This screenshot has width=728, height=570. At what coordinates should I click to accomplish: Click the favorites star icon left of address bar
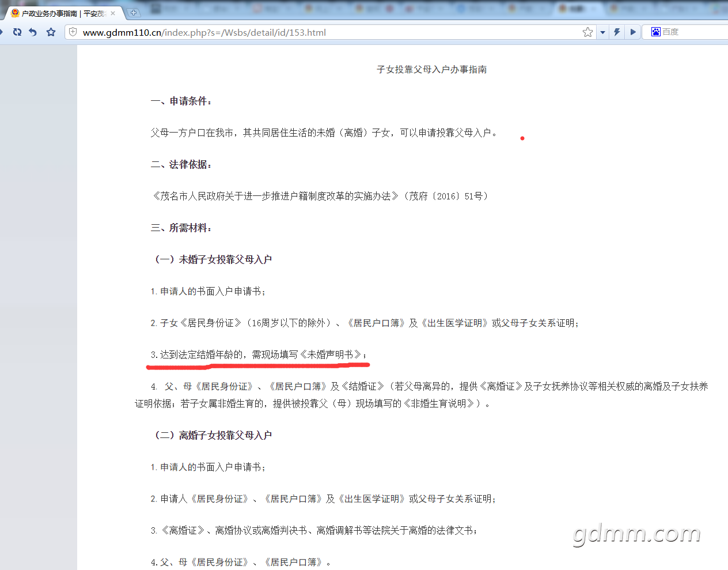51,32
